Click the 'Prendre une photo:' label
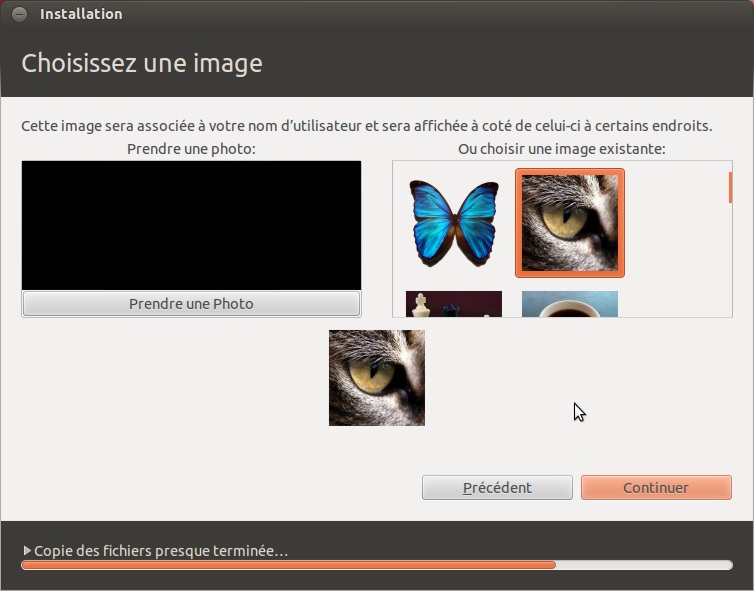The width and height of the screenshot is (754, 591). click(x=191, y=149)
